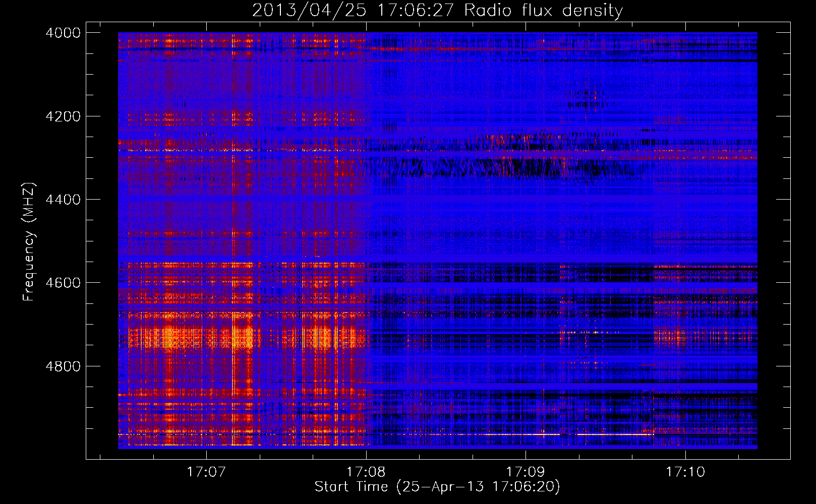Click the 17:09 time tick label
The width and height of the screenshot is (816, 504).
pyautogui.click(x=526, y=472)
